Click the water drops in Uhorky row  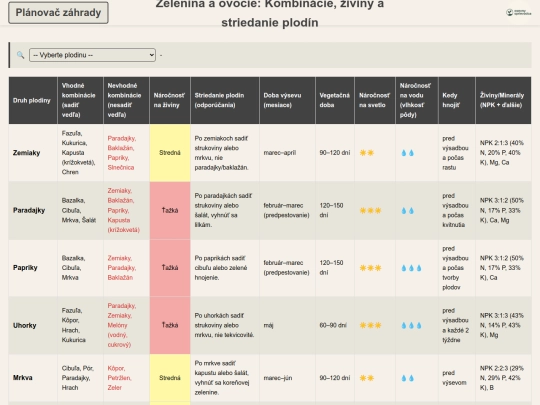click(x=411, y=325)
